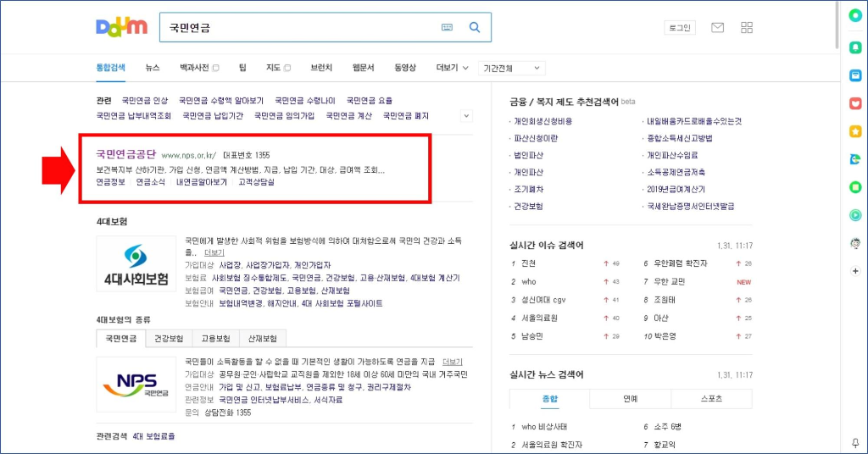Click the plus icon in the sidebar
This screenshot has height=454, width=868.
click(x=855, y=271)
